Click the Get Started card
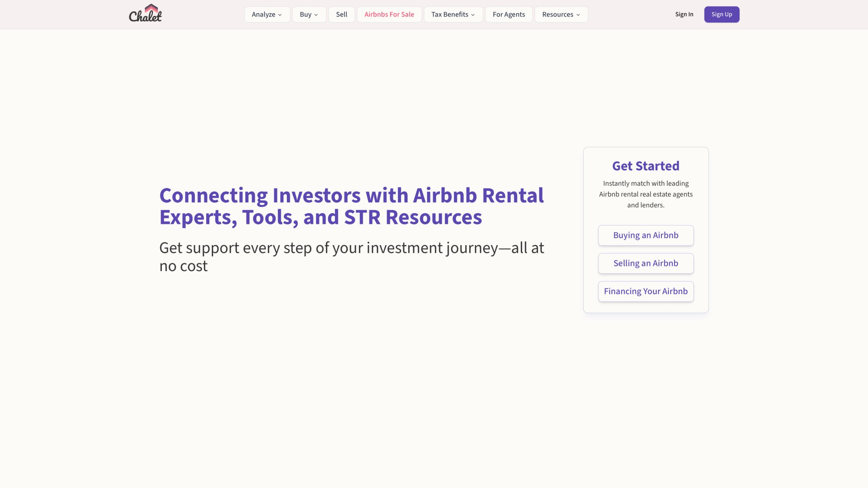 coord(645,229)
